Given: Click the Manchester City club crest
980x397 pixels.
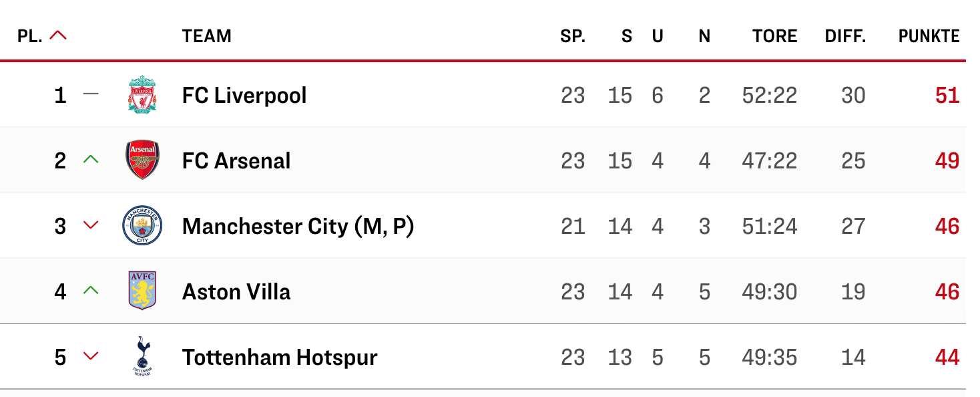Looking at the screenshot, I should click(142, 227).
